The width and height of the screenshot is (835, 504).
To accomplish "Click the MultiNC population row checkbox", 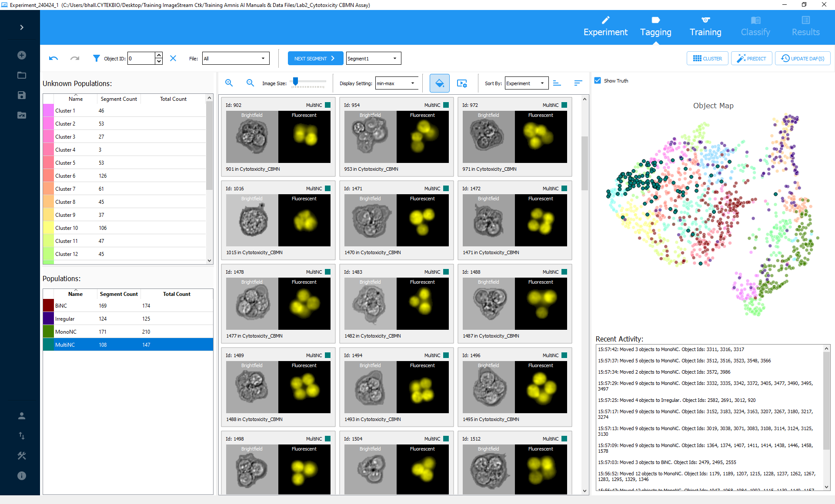I will pos(47,344).
